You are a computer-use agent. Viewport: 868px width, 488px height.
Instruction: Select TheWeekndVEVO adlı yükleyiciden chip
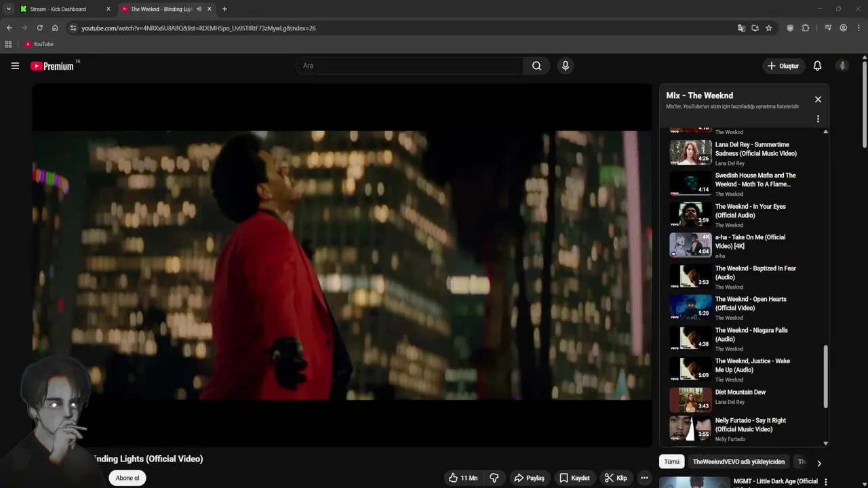(x=738, y=462)
